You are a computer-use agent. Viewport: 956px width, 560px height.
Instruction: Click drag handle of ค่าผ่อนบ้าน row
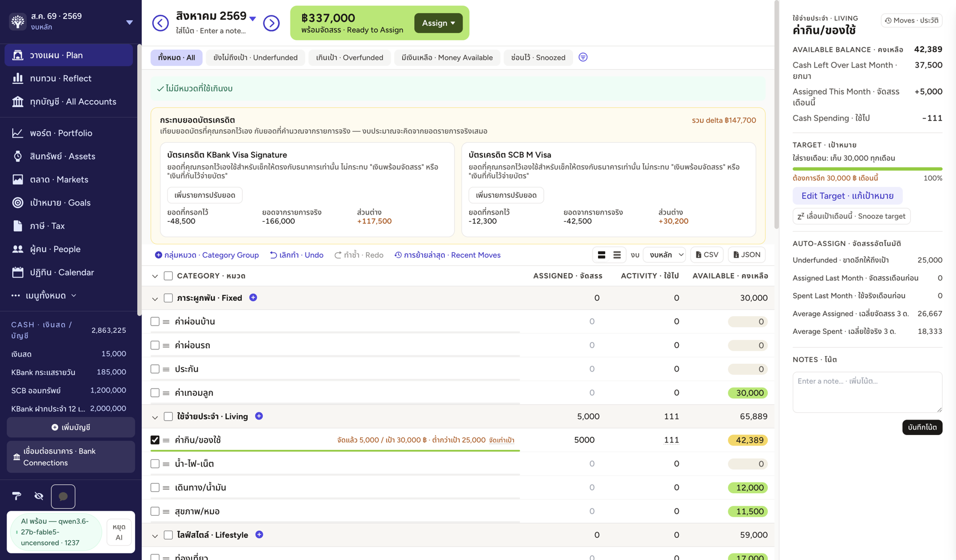pyautogui.click(x=166, y=322)
